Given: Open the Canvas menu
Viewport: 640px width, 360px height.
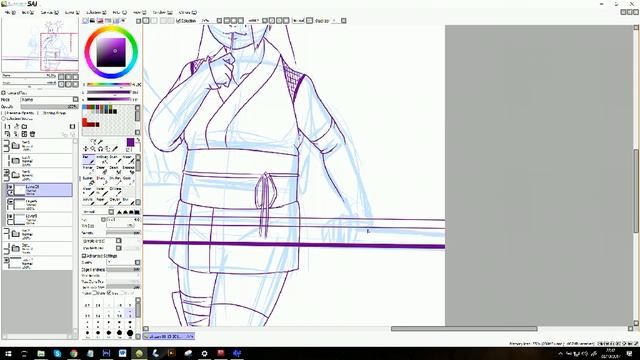Looking at the screenshot, I should tap(49, 13).
